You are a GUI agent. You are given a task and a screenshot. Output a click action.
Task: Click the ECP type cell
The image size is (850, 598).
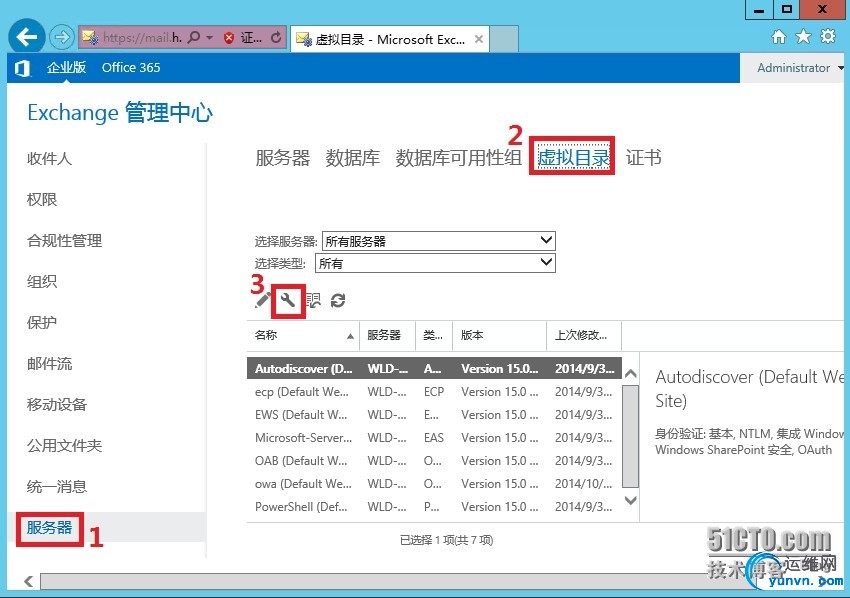click(434, 391)
